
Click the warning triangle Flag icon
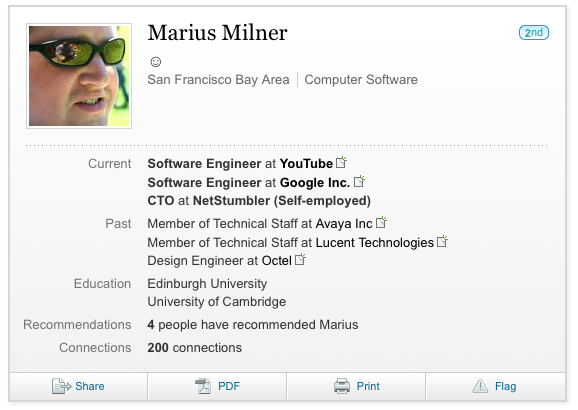[480, 386]
